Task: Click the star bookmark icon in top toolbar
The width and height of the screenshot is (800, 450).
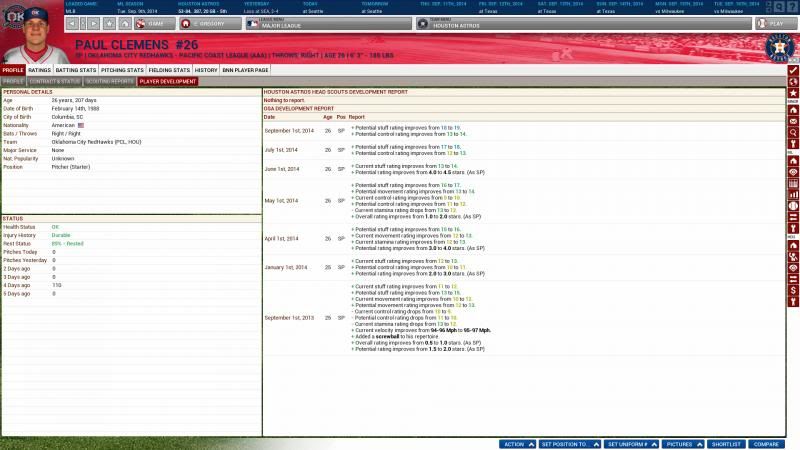Action: 109,23
